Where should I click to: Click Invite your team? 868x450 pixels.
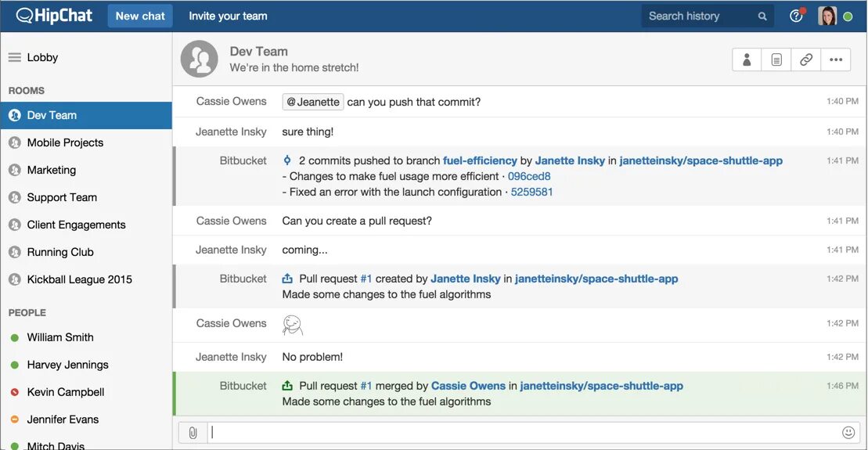(228, 16)
